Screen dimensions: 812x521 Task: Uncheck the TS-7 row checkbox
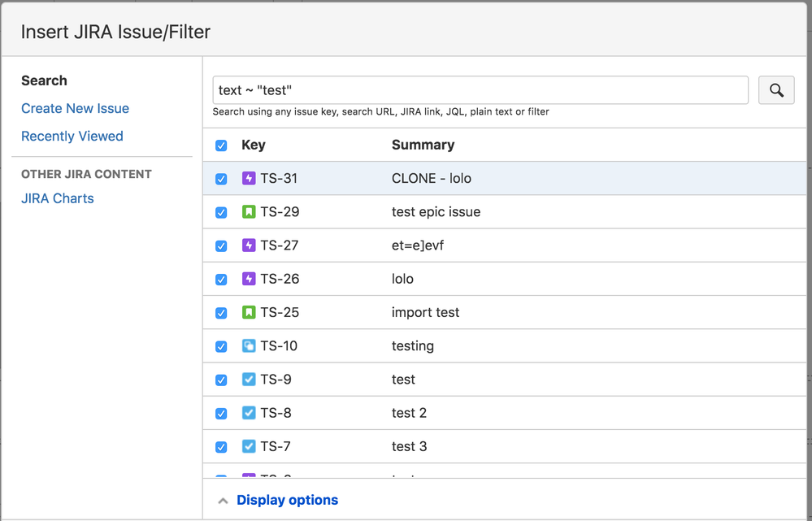221,447
